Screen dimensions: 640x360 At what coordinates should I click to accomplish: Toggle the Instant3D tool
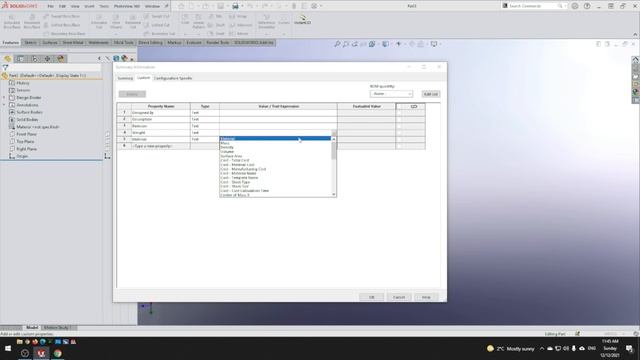pos(302,20)
